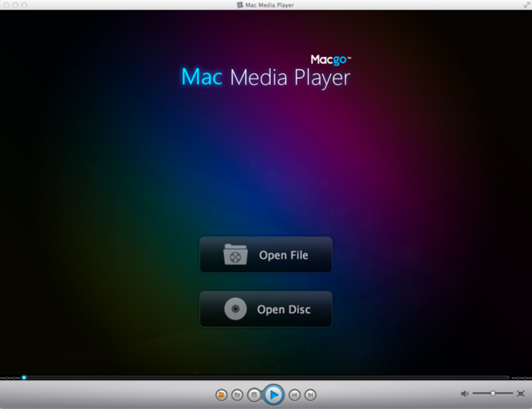This screenshot has width=532, height=409.
Task: Click the elapsed time display at left
Action: (x=10, y=378)
